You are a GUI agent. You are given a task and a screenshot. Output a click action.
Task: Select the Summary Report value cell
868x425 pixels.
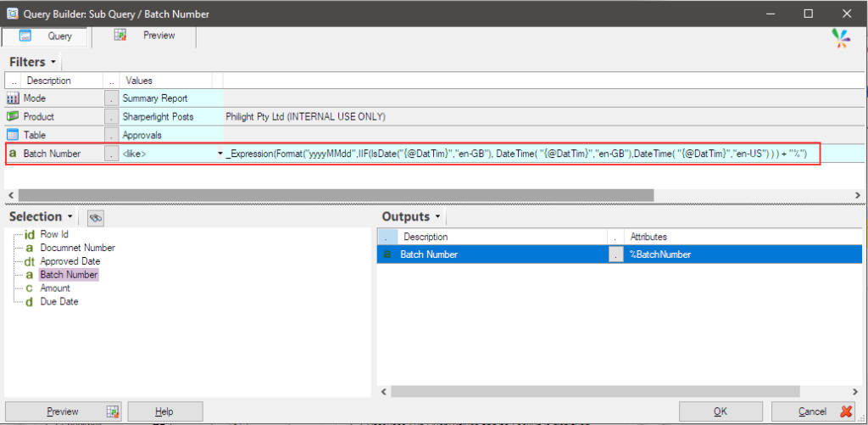click(171, 98)
